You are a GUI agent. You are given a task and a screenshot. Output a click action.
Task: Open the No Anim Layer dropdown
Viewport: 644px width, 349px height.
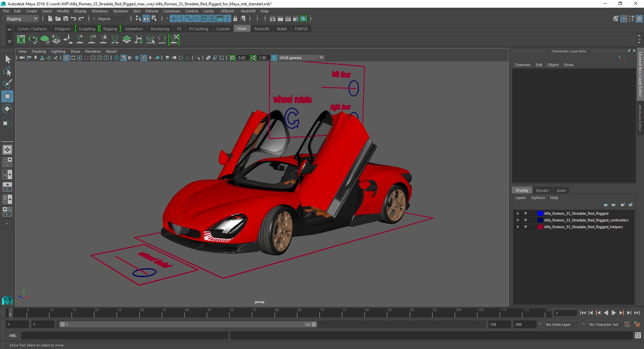(561, 325)
